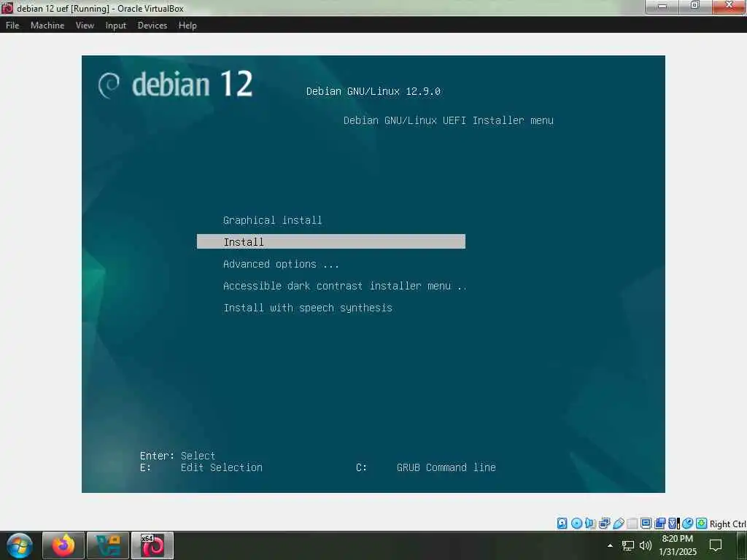
Task: Close the VirtualBox VM window
Action: (729, 6)
